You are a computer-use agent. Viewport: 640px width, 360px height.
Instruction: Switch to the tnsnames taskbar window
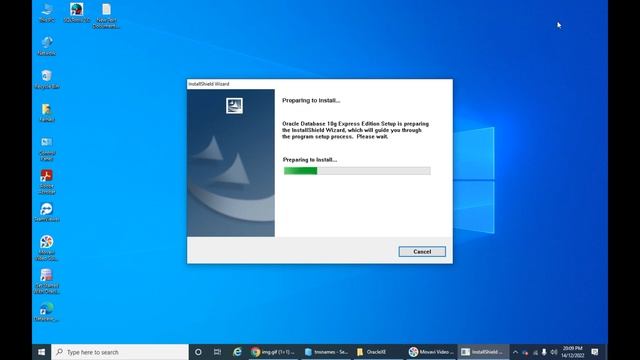(326, 352)
